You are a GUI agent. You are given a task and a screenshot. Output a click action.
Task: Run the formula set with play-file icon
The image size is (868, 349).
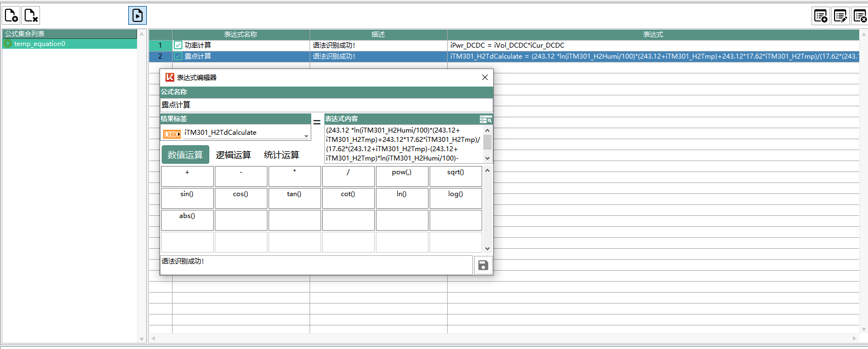click(x=138, y=15)
